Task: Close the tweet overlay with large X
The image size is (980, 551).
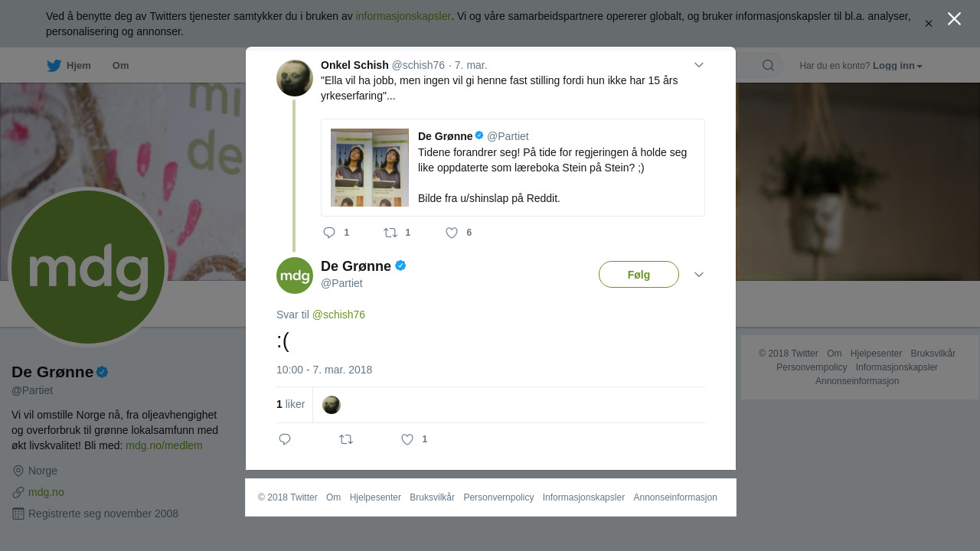Action: (x=954, y=19)
